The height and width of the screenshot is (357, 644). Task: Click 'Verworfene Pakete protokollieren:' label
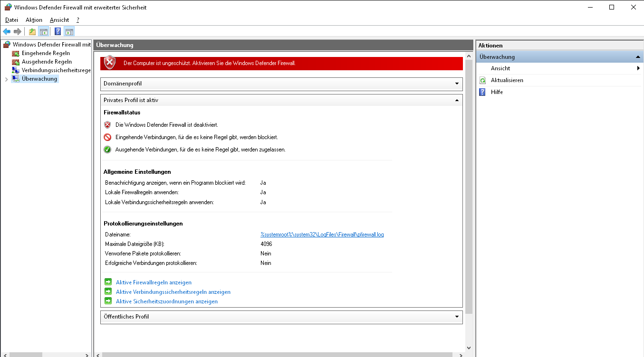(x=143, y=254)
